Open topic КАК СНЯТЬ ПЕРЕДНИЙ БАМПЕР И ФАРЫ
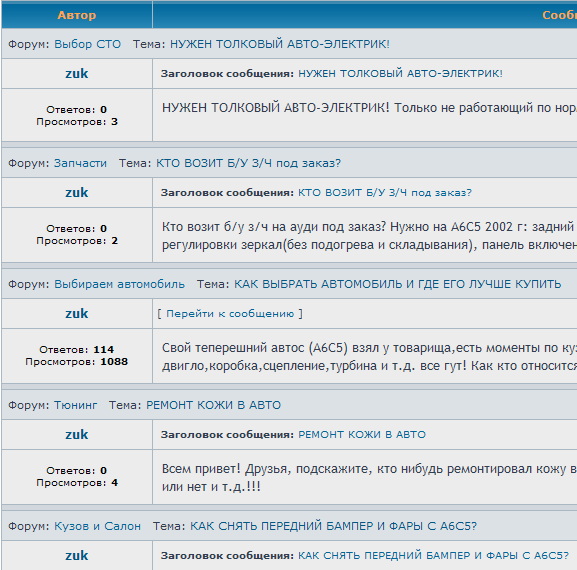 (333, 526)
